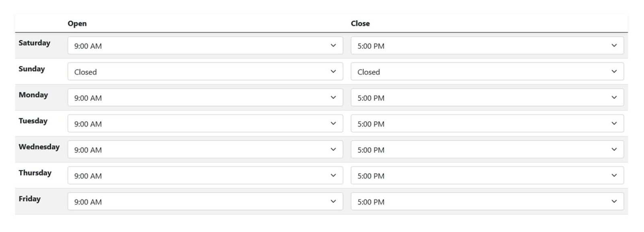Open Saturday opening time dropdown
Screen dimensions: 644x232
pyautogui.click(x=205, y=46)
